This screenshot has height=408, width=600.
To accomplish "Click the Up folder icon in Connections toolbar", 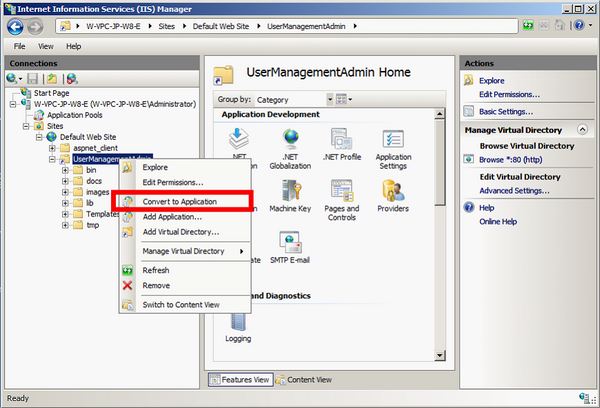I will [52, 79].
